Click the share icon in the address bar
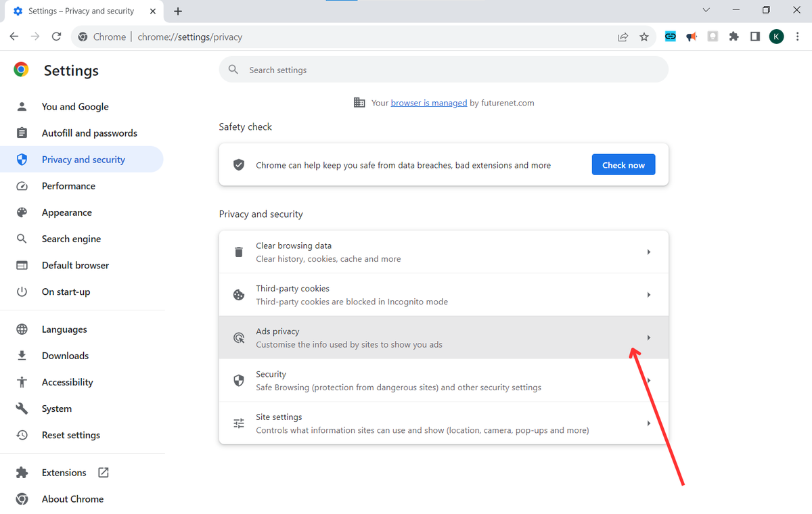Screen dimensions: 812x514 [623, 37]
